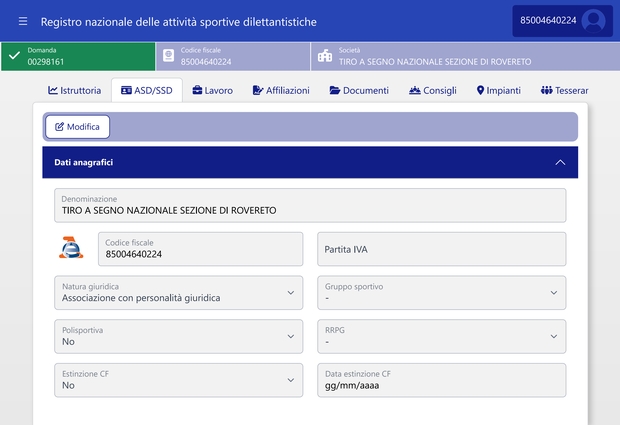Screen dimensions: 620x425
Task: Expand the Polisportiva dropdown
Action: (179, 336)
